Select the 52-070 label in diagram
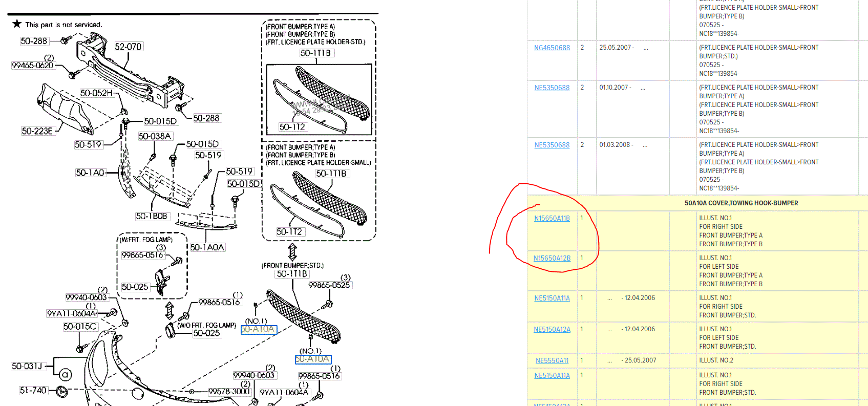This screenshot has width=868, height=406. tap(128, 47)
